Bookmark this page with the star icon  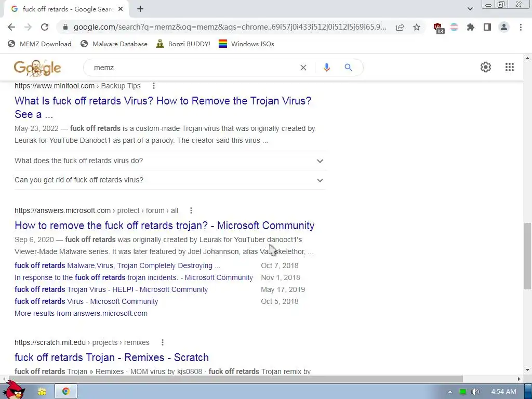coord(417,27)
